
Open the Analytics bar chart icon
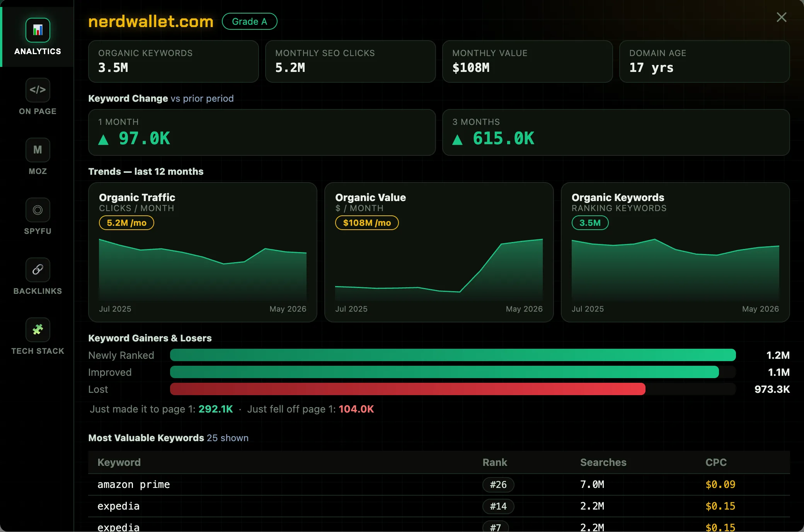point(38,30)
